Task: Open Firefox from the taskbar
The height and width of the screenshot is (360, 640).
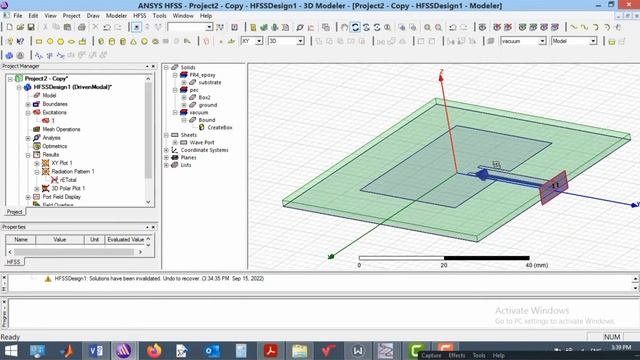Action: point(154,351)
